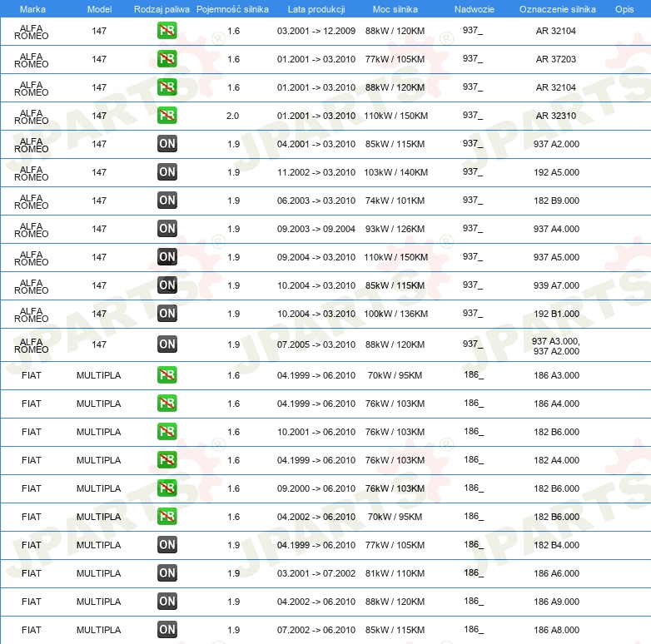Click diesel ON icon in 182 B4.000 row
Screen dimensions: 651x644
coord(166,544)
